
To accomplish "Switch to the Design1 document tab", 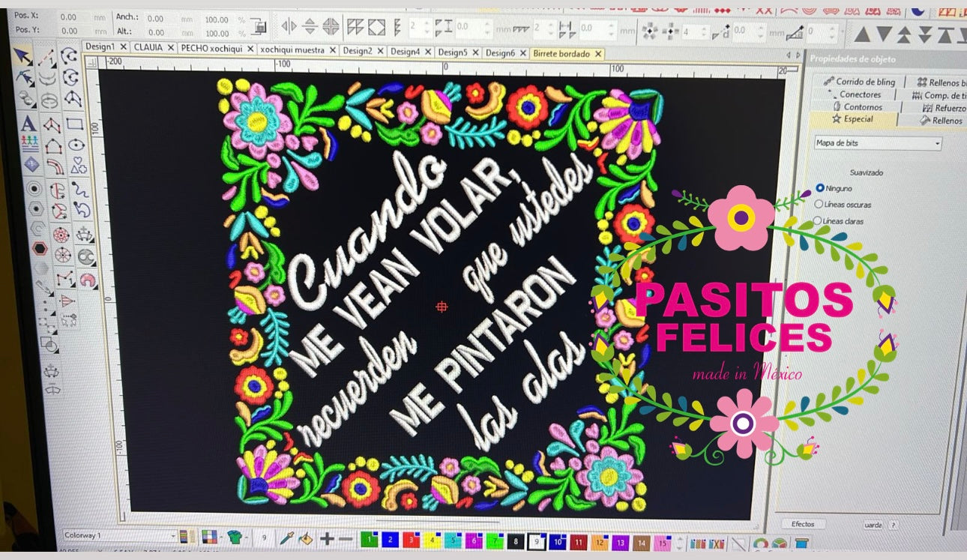I will (x=100, y=47).
